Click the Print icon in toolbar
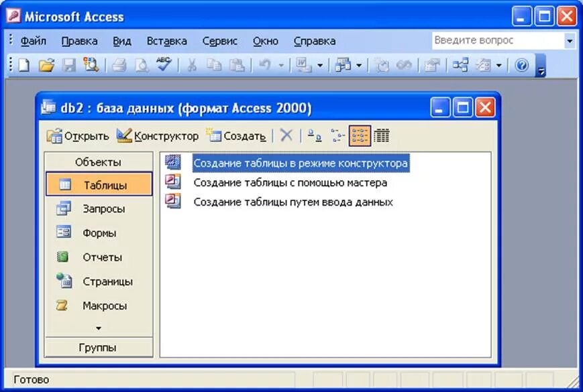 [x=119, y=66]
